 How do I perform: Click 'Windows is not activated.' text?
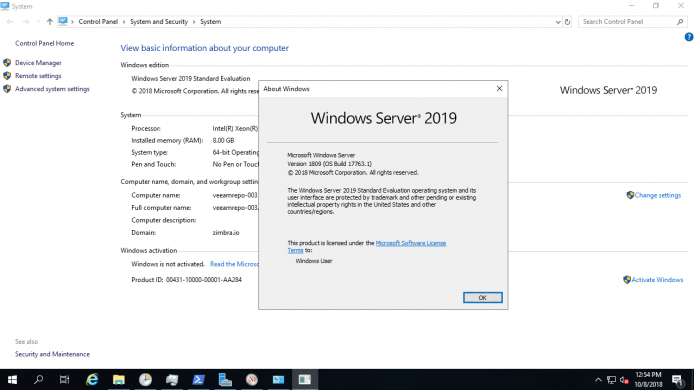(x=168, y=264)
